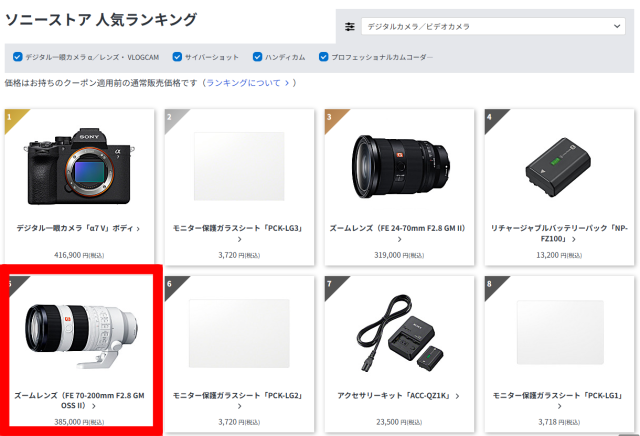
Task: Toggle the サイバーショット checkbox
Action: tap(178, 57)
